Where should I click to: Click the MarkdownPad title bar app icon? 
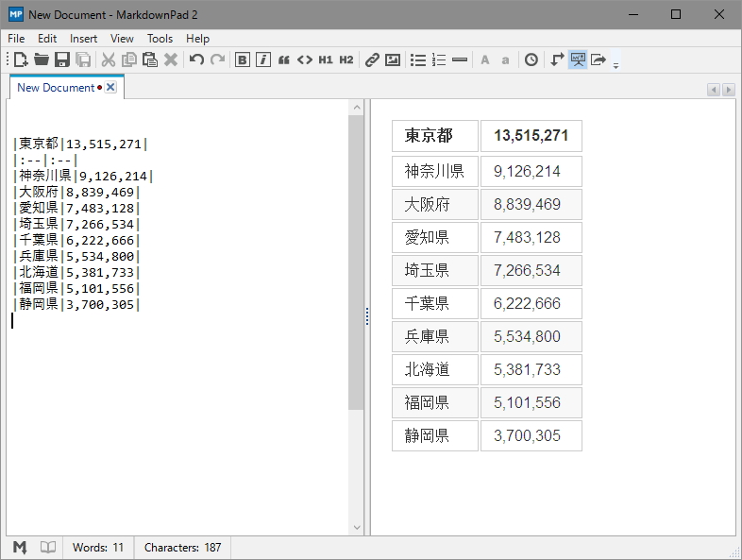16,14
